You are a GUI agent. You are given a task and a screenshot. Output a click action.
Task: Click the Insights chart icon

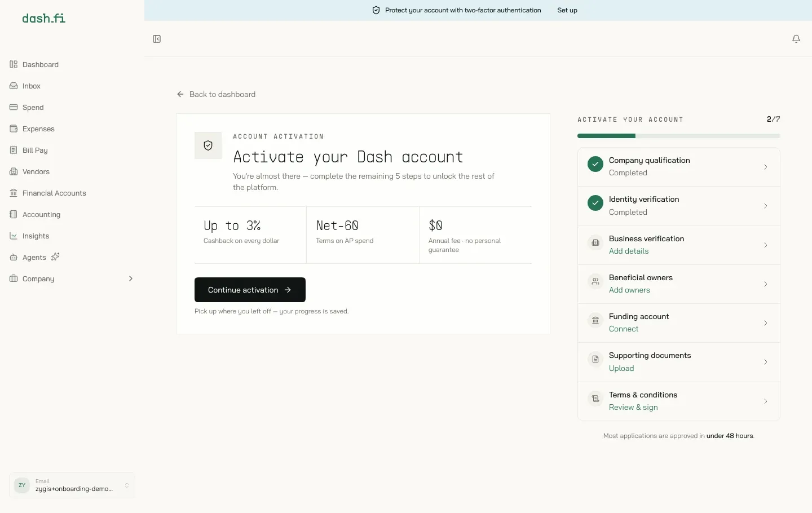point(14,236)
